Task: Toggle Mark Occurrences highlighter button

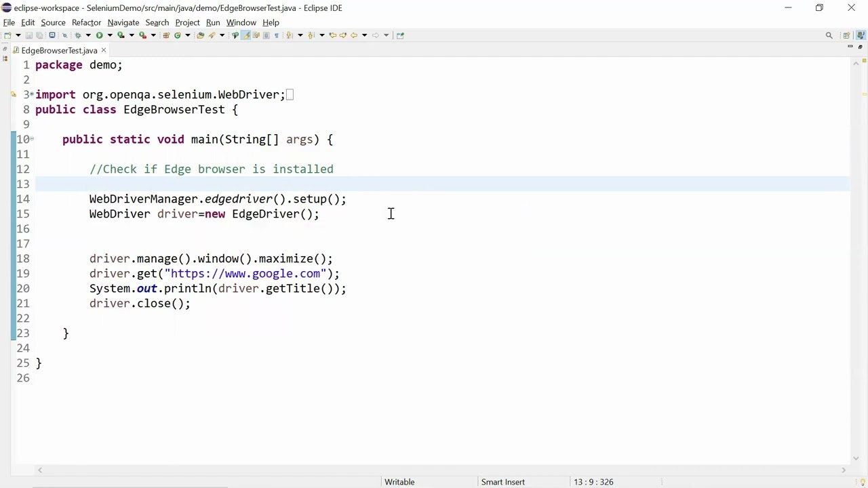Action: [x=245, y=35]
